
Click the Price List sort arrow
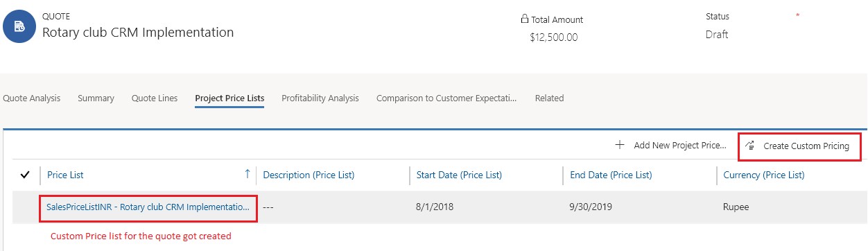248,175
